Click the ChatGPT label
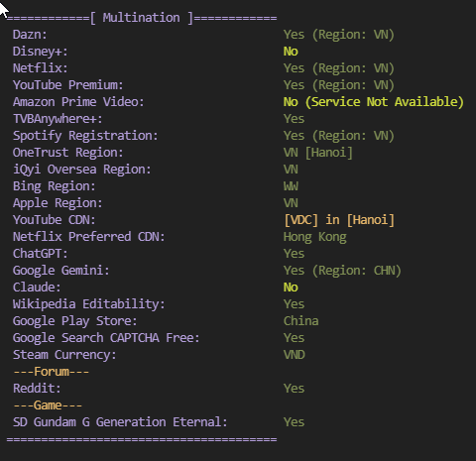The height and width of the screenshot is (461, 476). pos(41,254)
